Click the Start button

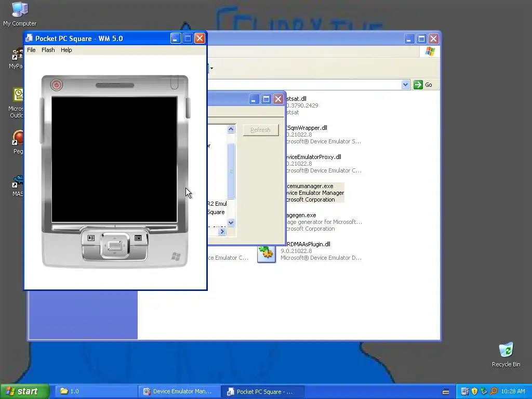click(x=24, y=391)
